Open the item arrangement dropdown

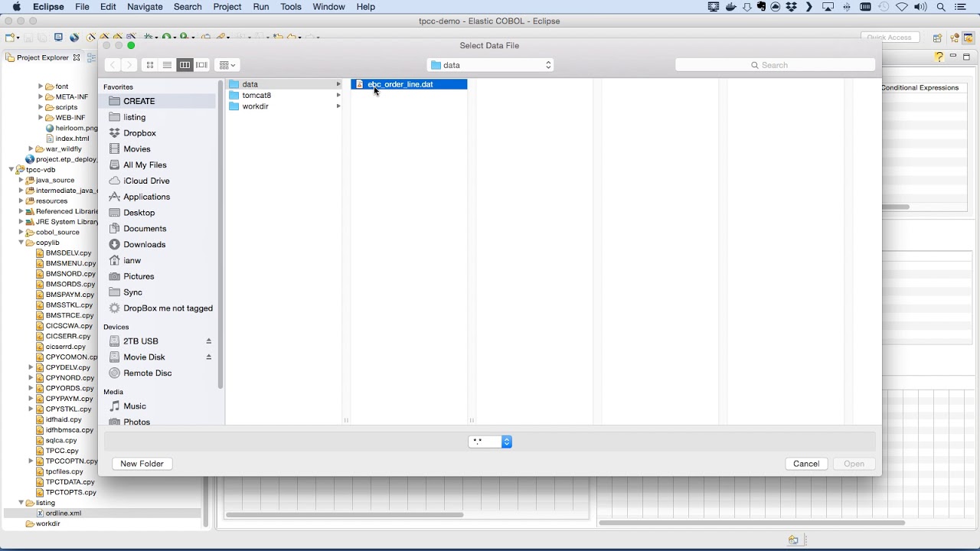(227, 65)
